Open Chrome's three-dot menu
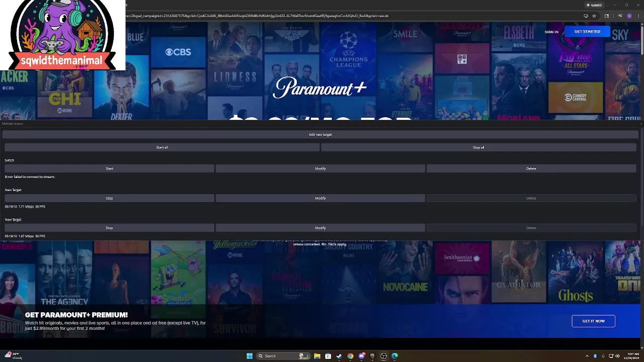 (638, 16)
